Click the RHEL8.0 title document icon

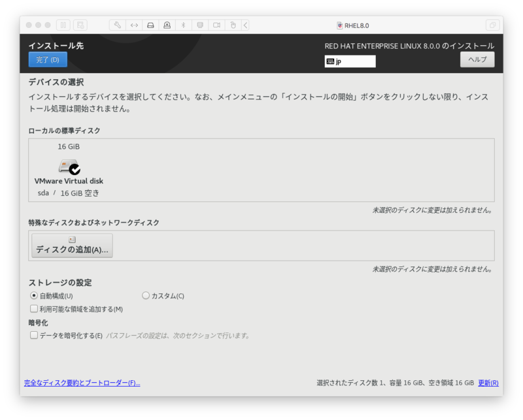(x=339, y=25)
